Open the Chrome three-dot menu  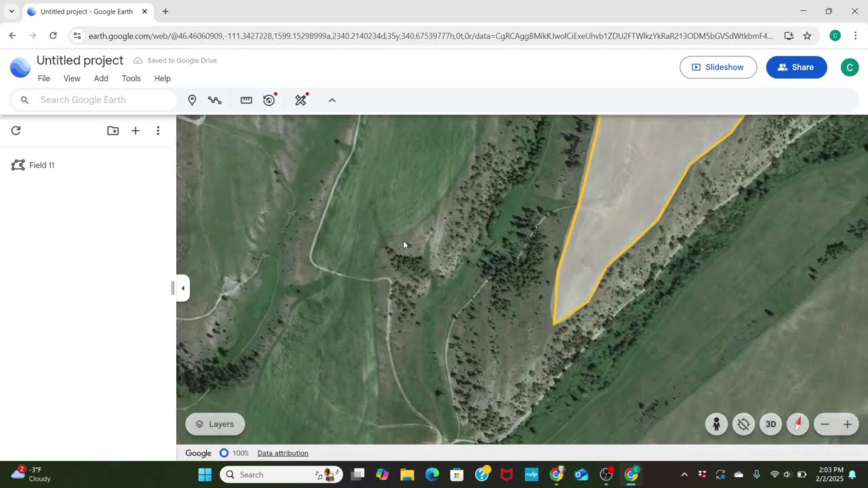[855, 36]
